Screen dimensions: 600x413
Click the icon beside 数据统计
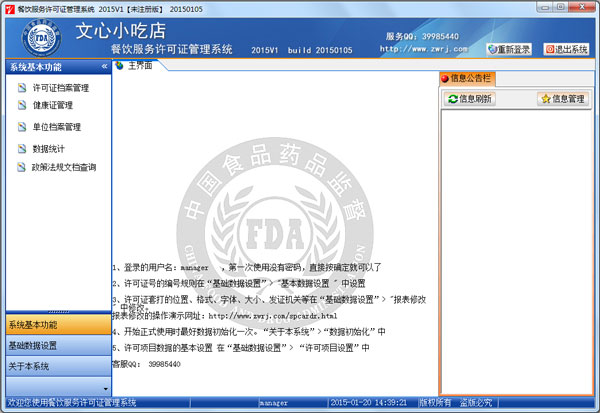point(22,149)
